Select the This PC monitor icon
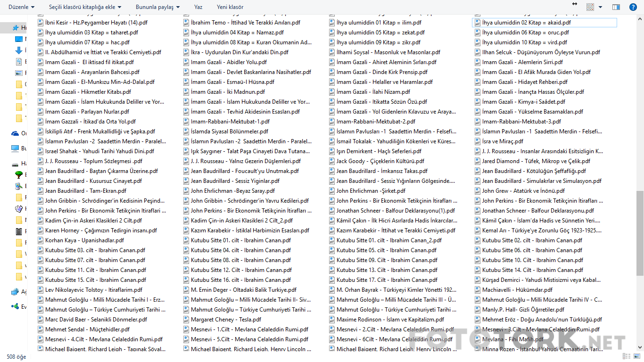Viewport: 644px width, 362px height. click(15, 148)
